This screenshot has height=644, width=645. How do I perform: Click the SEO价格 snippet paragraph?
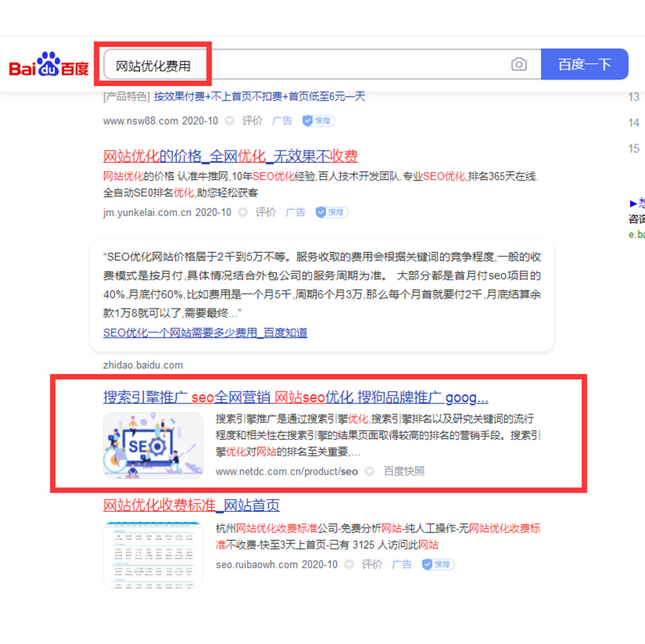(x=322, y=285)
